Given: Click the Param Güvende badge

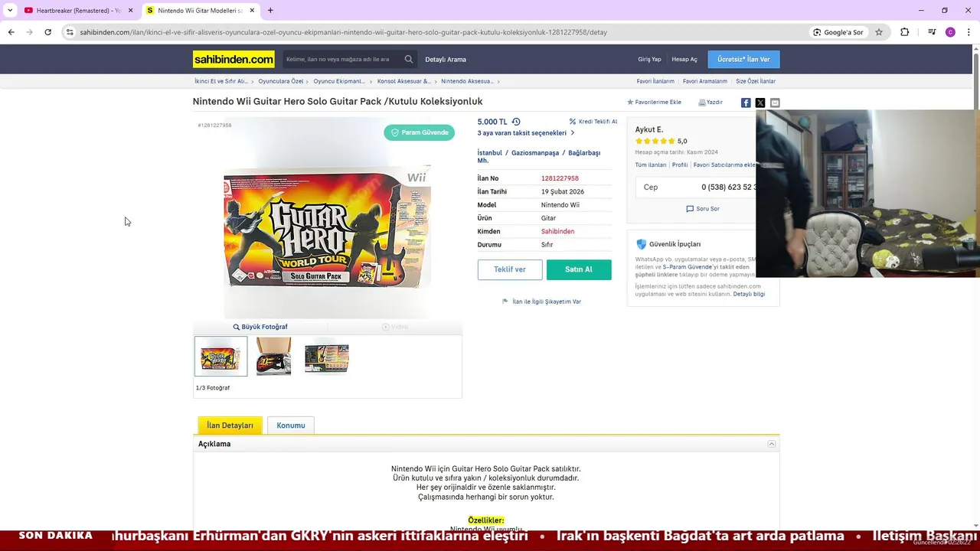Looking at the screenshot, I should point(420,132).
